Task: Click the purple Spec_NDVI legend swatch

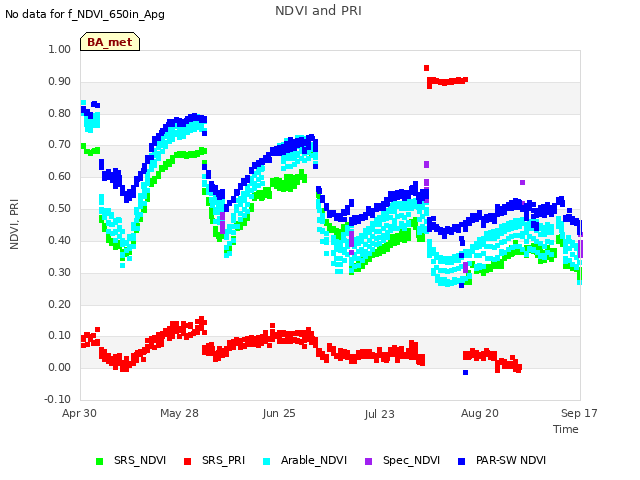Action: (x=368, y=461)
